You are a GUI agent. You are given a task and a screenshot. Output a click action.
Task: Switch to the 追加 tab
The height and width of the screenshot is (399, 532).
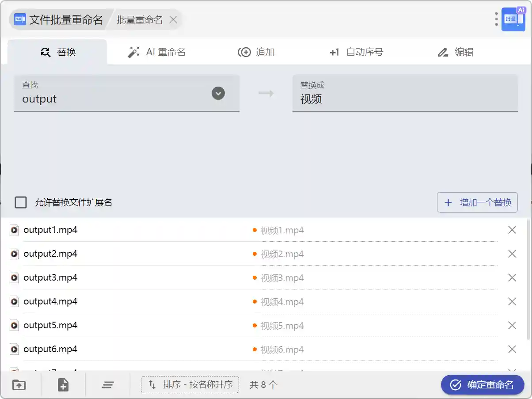[256, 52]
